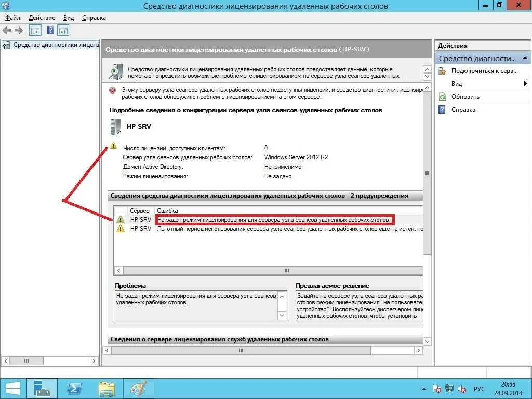Toggle the console tree pane toolbar icon

(x=35, y=31)
